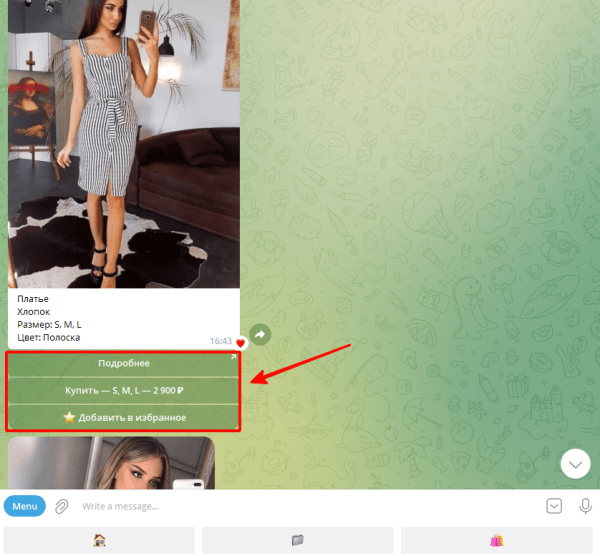Click the red heart reaction
Image resolution: width=600 pixels, height=556 pixels.
pos(241,343)
